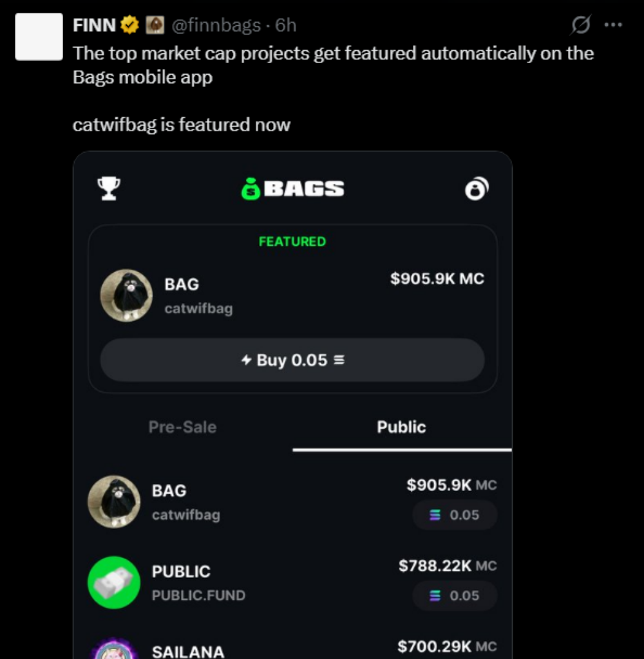644x659 pixels.
Task: Open the PUBLIC green money icon
Action: coord(114,582)
